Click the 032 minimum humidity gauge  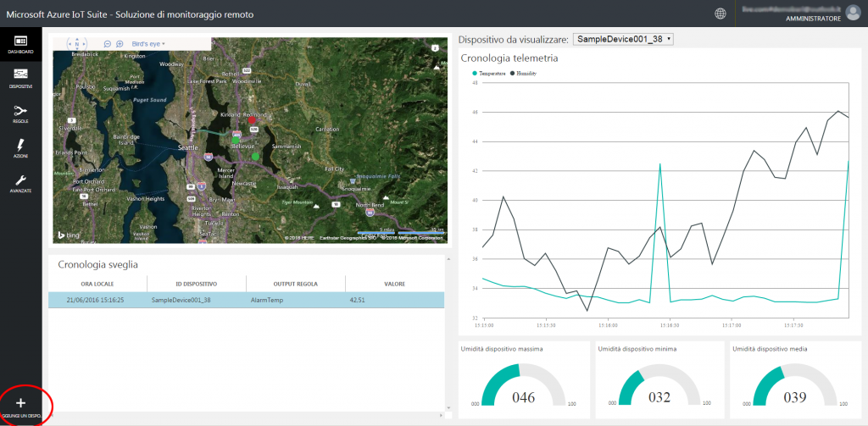(659, 385)
